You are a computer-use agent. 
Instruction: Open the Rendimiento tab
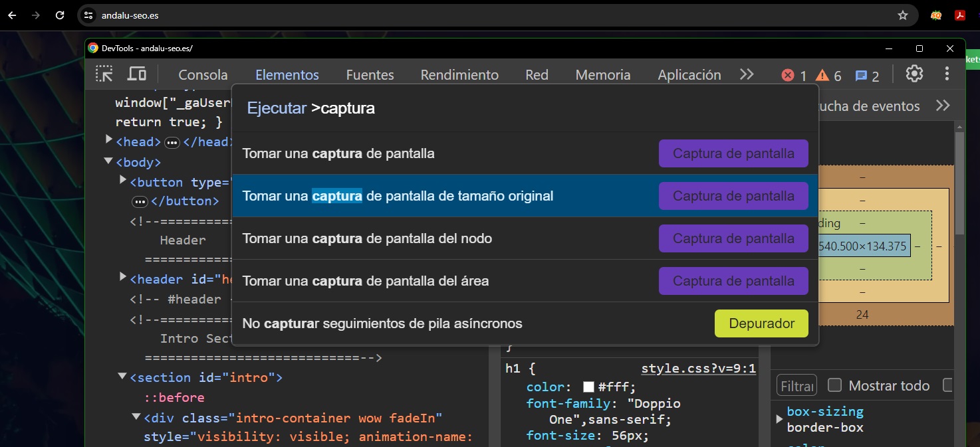click(x=459, y=74)
